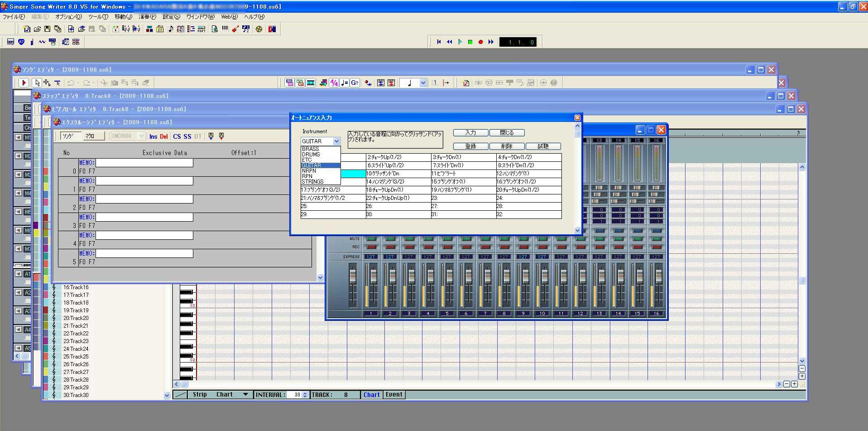Click the CD disc icon in the main toolbar
Image resolution: width=868 pixels, height=431 pixels.
click(x=259, y=29)
